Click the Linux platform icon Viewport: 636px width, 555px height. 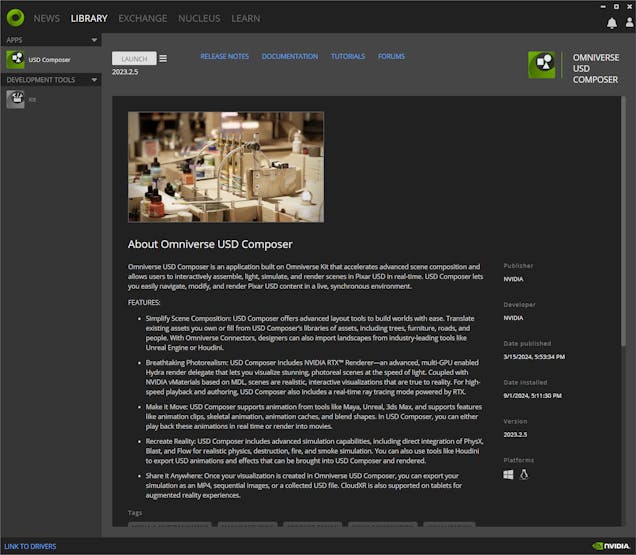[523, 474]
